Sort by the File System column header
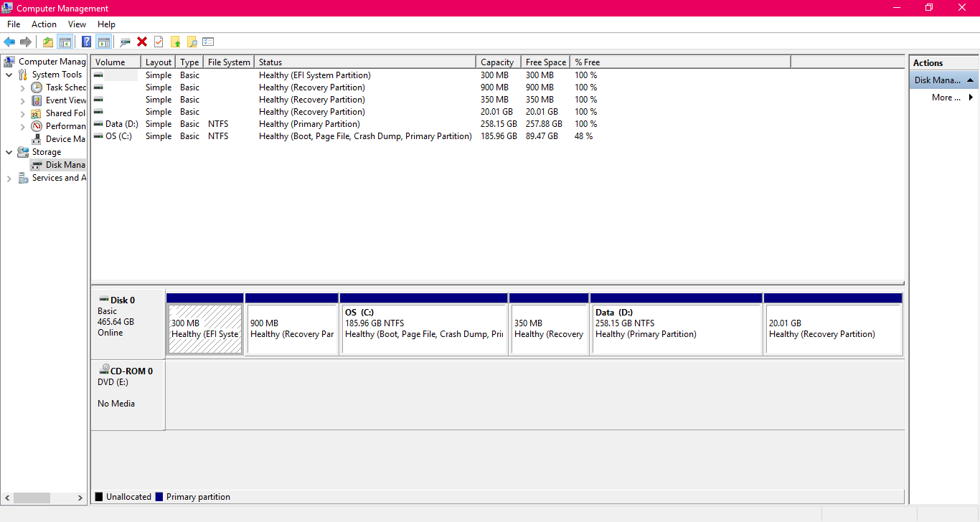This screenshot has width=980, height=522. tap(229, 62)
